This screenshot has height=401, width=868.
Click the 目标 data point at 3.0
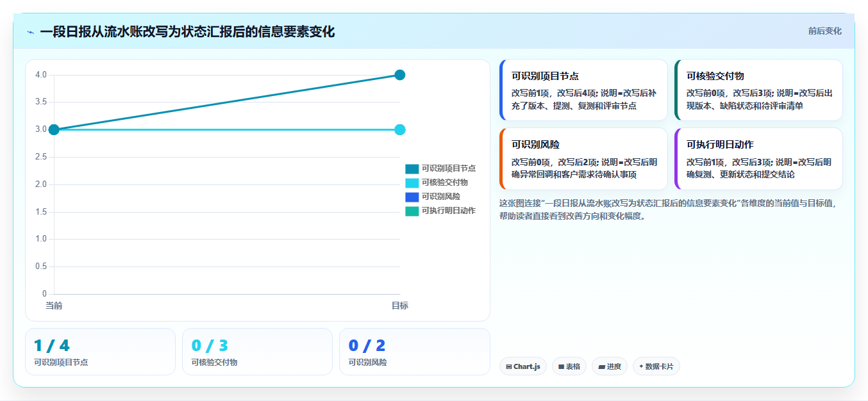(399, 129)
